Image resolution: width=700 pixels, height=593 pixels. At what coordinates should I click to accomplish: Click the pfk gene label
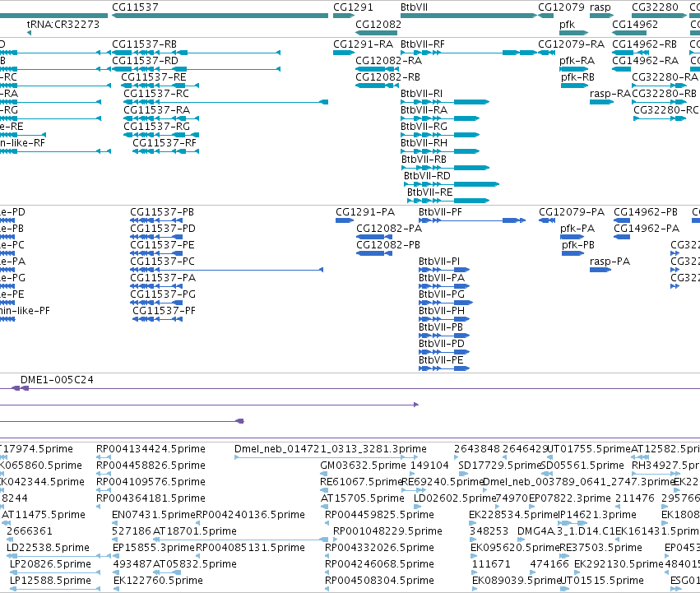(x=567, y=25)
